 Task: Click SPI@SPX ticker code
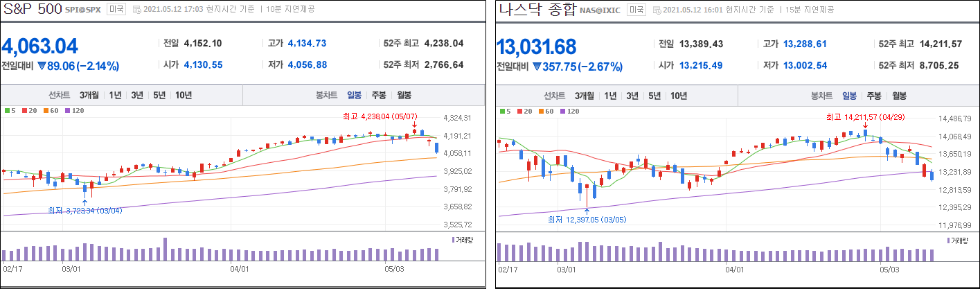[84, 10]
